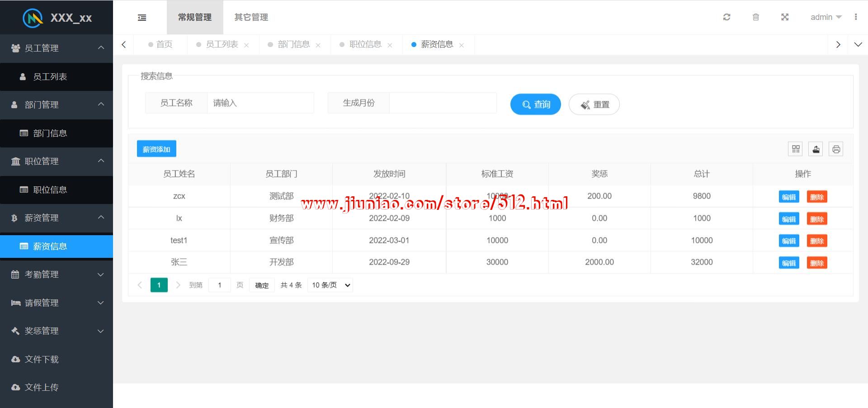The image size is (868, 408).
Task: Open 部门信息 in the sidebar
Action: 57,133
